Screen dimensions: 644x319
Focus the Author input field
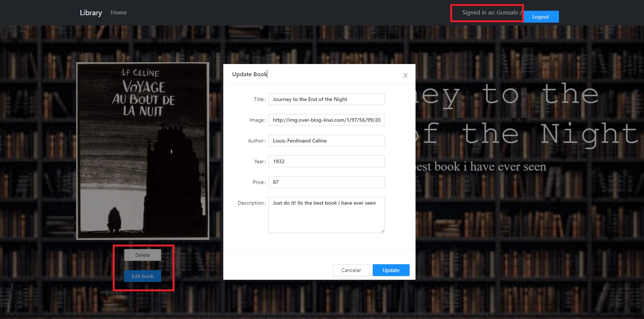tap(326, 141)
